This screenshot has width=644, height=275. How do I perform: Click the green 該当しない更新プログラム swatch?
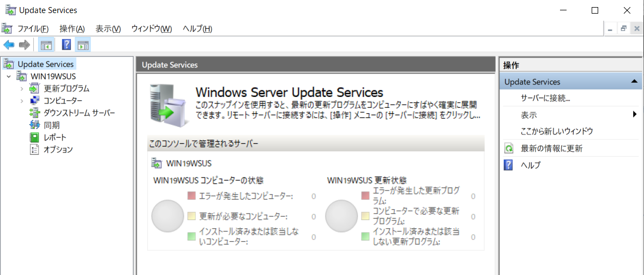(x=365, y=236)
